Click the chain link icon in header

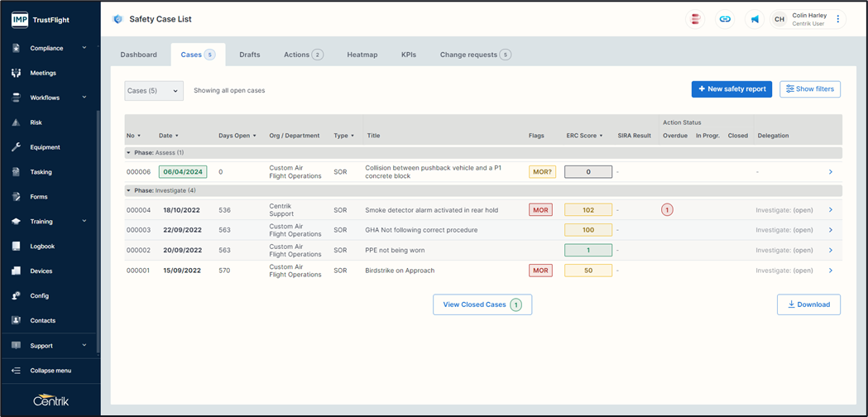point(725,19)
